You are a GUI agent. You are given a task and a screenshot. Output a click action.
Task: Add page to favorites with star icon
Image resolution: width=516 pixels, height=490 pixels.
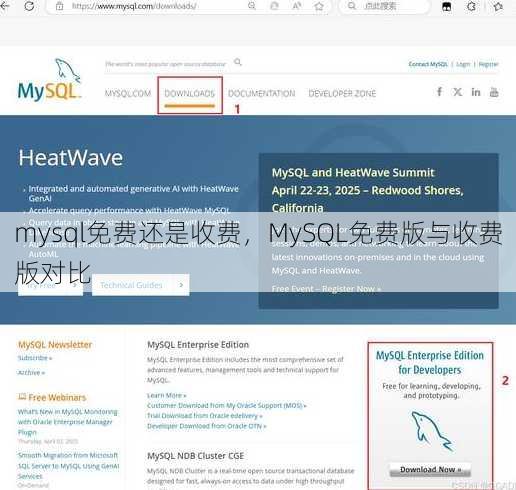[319, 6]
